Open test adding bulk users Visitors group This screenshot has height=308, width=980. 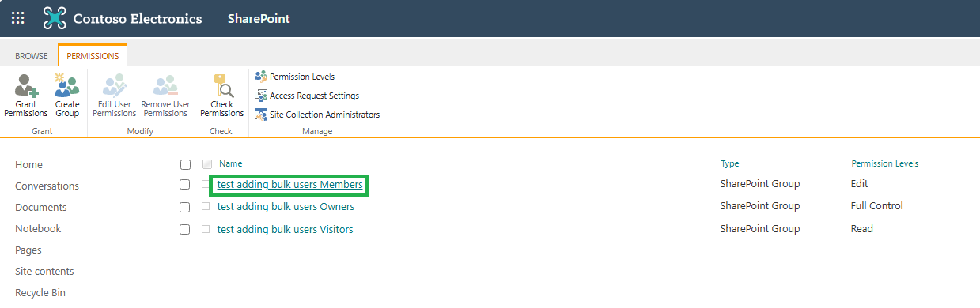tap(285, 230)
